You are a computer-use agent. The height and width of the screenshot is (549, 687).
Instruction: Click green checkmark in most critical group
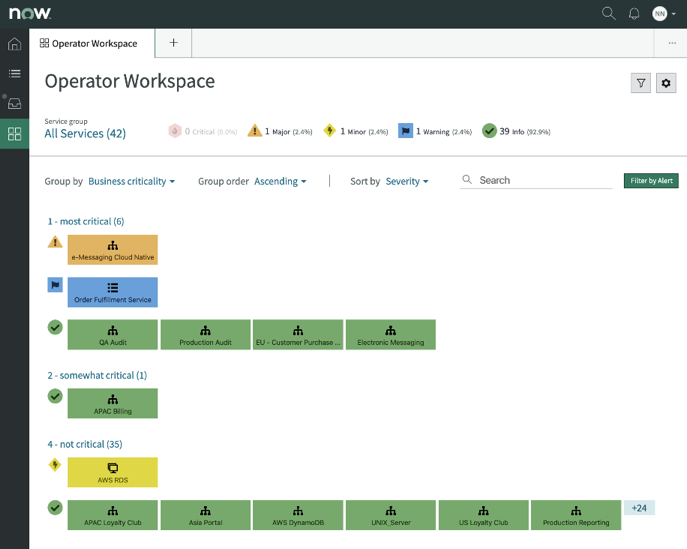coord(55,327)
